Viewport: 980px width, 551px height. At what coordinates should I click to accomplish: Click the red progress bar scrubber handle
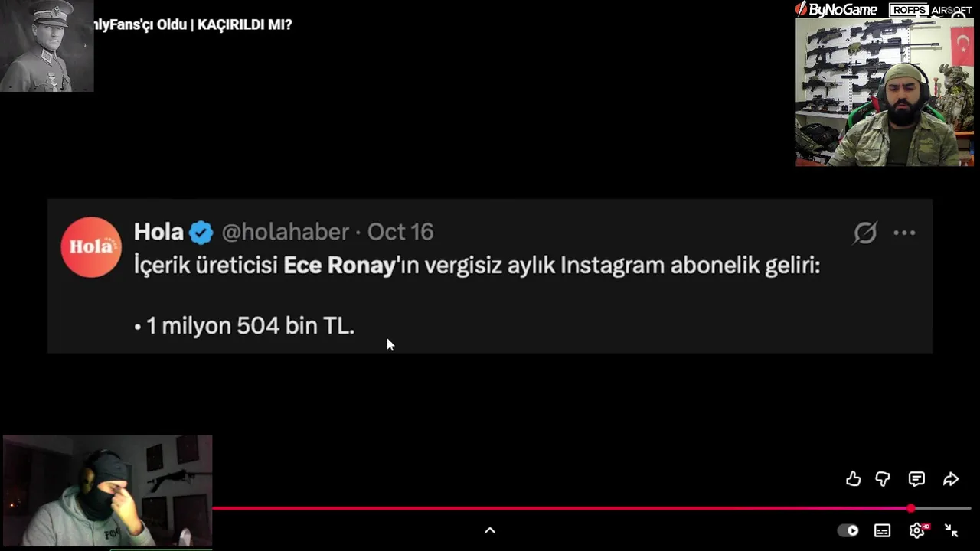click(911, 508)
